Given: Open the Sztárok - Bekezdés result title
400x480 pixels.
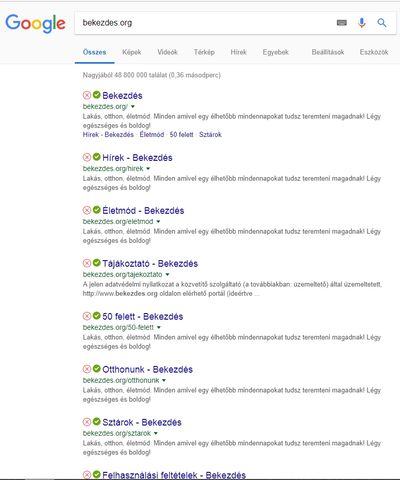Looking at the screenshot, I should click(142, 422).
